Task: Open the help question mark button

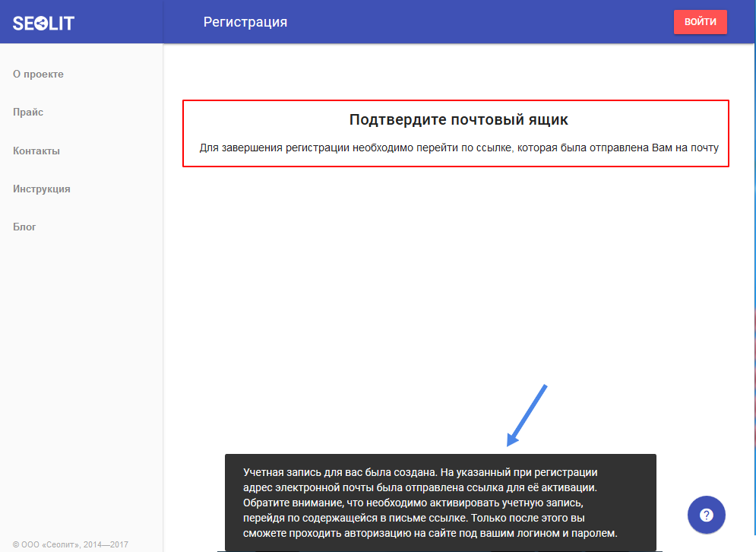Action: point(706,515)
